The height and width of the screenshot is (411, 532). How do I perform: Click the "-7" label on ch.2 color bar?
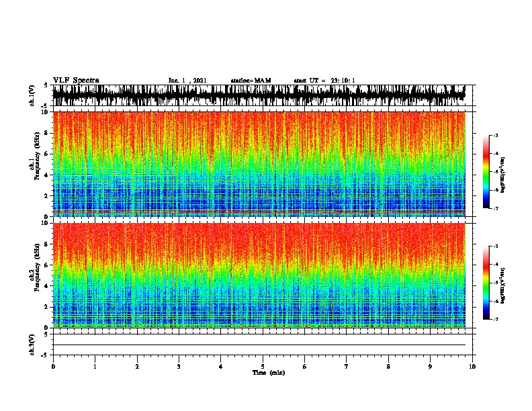495,320
